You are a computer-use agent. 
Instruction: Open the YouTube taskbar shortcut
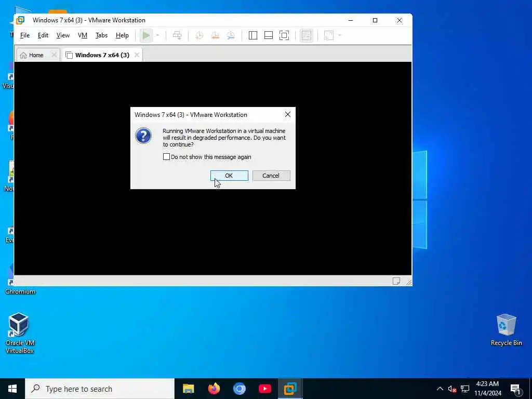coord(264,389)
